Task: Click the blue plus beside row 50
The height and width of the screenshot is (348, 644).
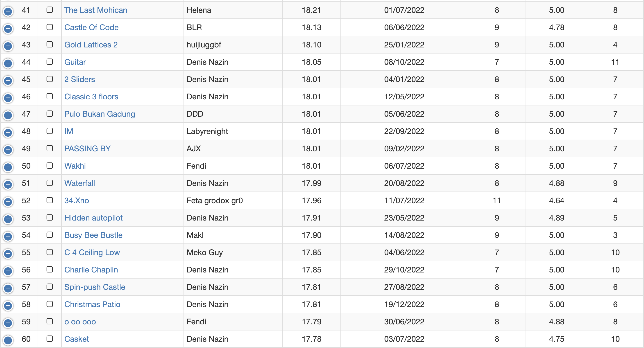Action: pyautogui.click(x=8, y=167)
